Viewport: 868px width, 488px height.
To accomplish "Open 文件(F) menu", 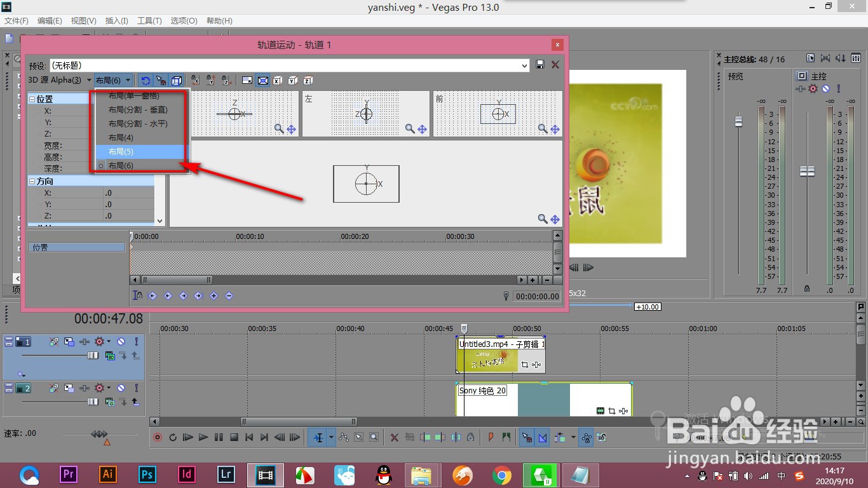I will tap(16, 21).
